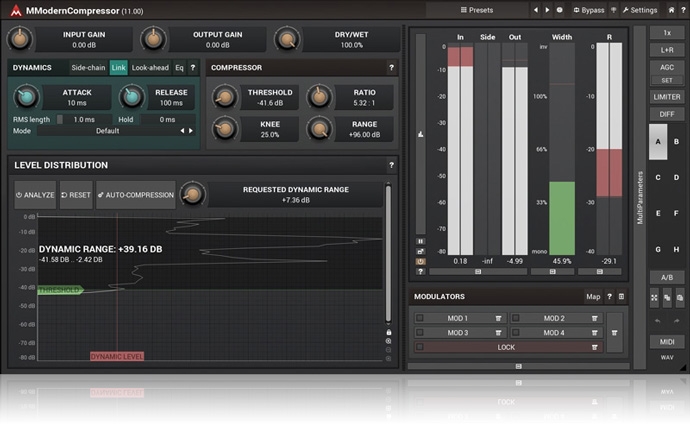Open the Side-chain tab
690x435 pixels.
88,68
